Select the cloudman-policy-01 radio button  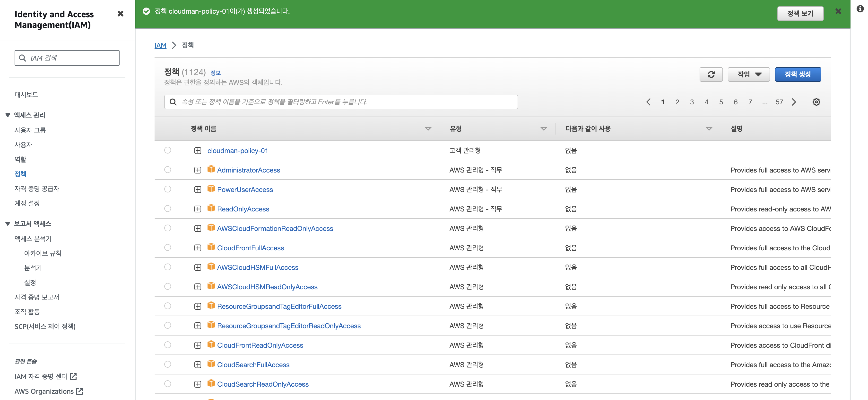click(167, 150)
